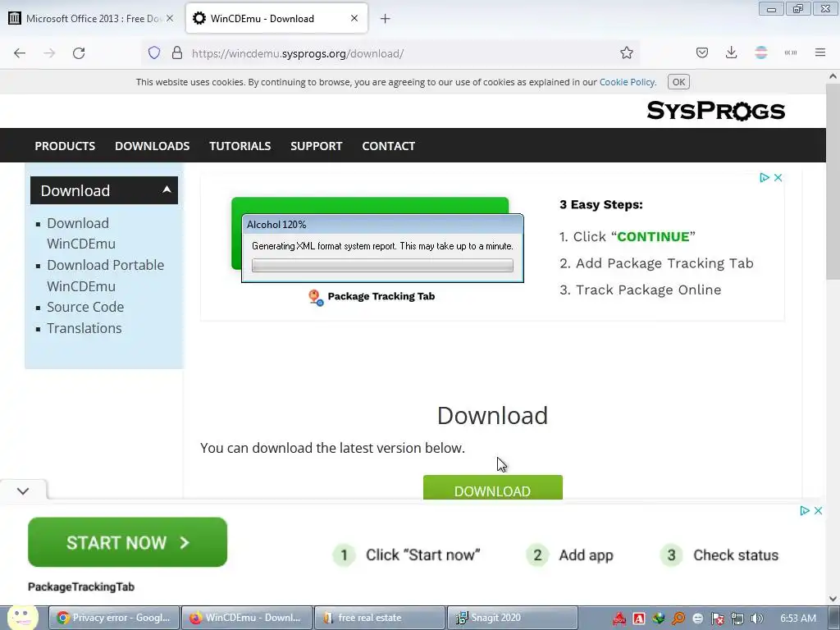This screenshot has width=840, height=630.
Task: Click the bold Package Tracking Tab label in top ad
Action: pyautogui.click(x=381, y=296)
